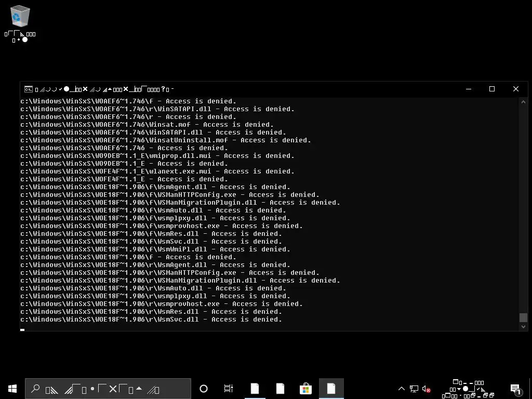Click the console scrollbar down arrow

click(x=523, y=326)
